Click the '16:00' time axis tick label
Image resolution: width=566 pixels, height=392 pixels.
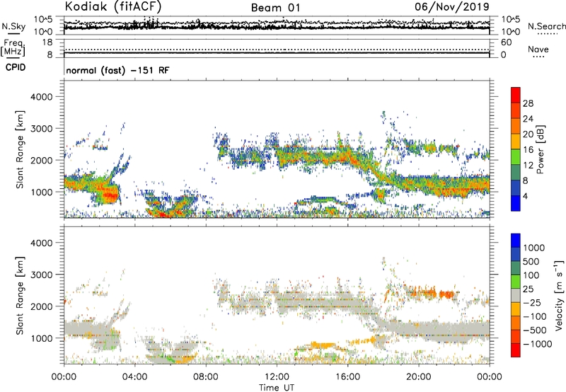tap(347, 377)
